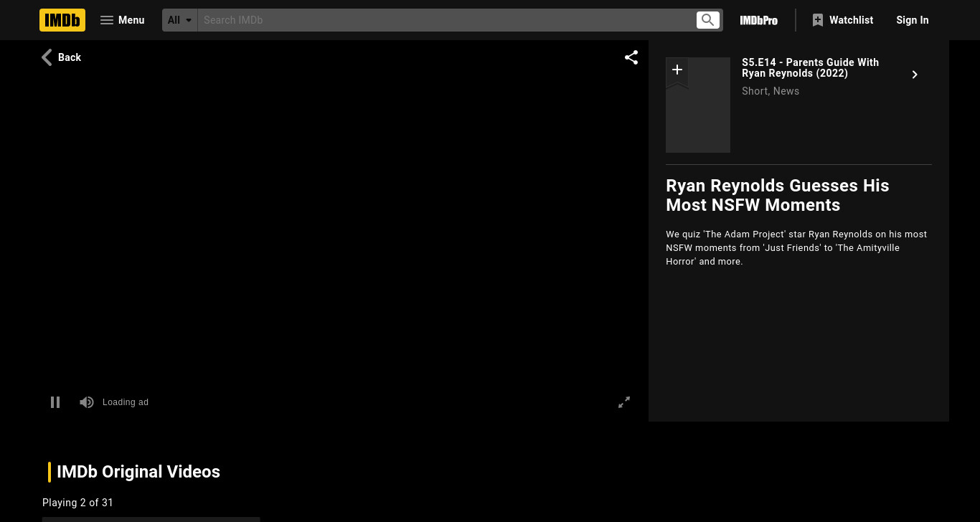Pause the video playback
This screenshot has height=522, width=980.
point(55,402)
